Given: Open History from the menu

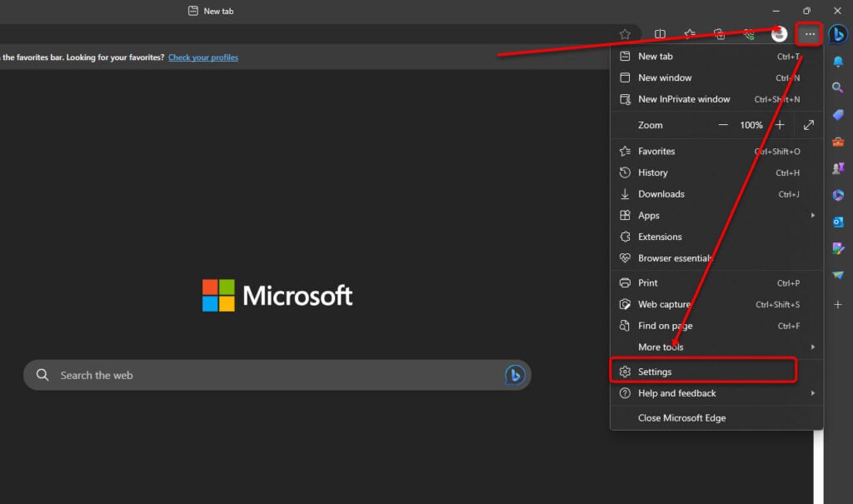Looking at the screenshot, I should [x=716, y=172].
